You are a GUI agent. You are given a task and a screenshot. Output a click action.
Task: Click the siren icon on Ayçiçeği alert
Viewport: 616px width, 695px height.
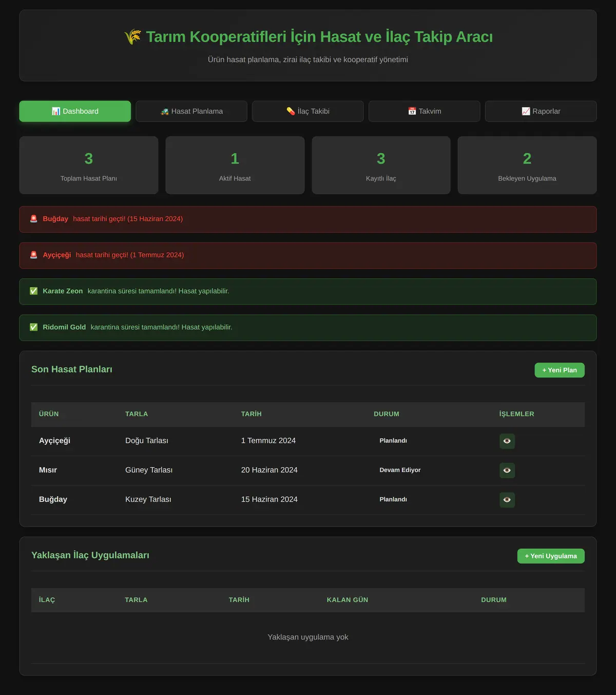click(34, 255)
